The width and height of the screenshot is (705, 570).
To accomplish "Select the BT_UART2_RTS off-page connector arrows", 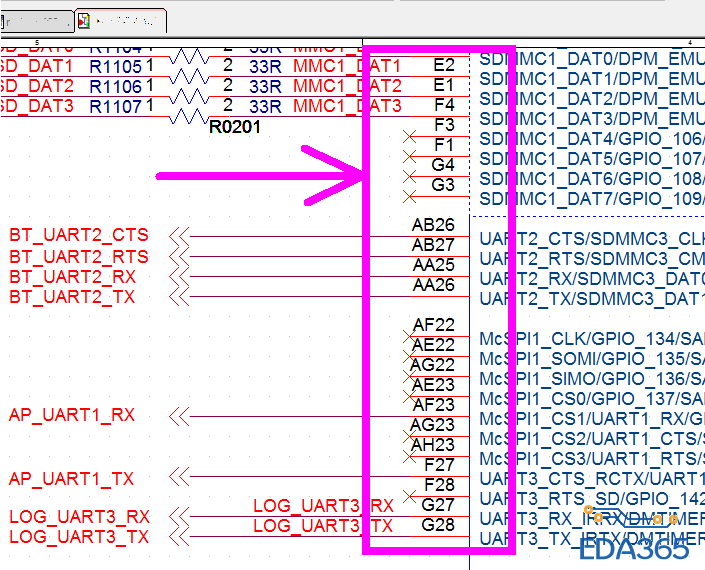I will point(179,256).
